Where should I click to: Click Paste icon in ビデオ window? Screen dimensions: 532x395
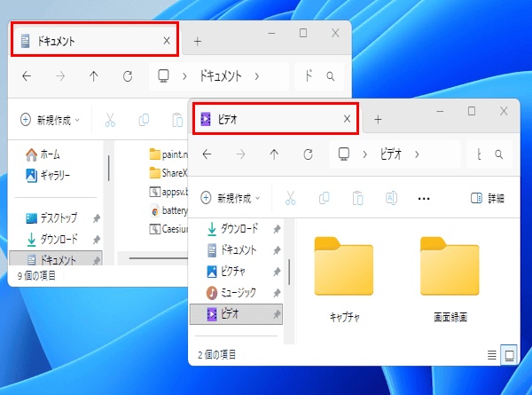[357, 198]
